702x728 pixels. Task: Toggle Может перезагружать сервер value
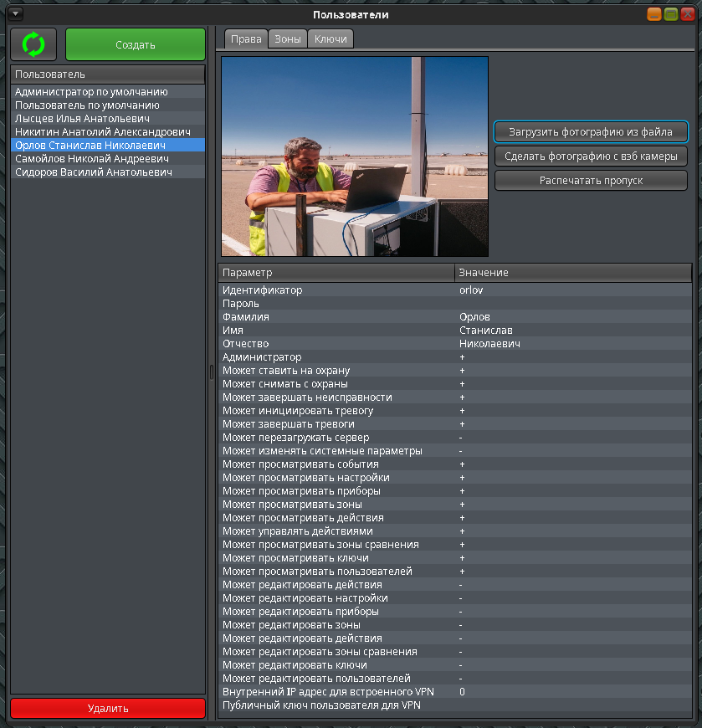573,438
